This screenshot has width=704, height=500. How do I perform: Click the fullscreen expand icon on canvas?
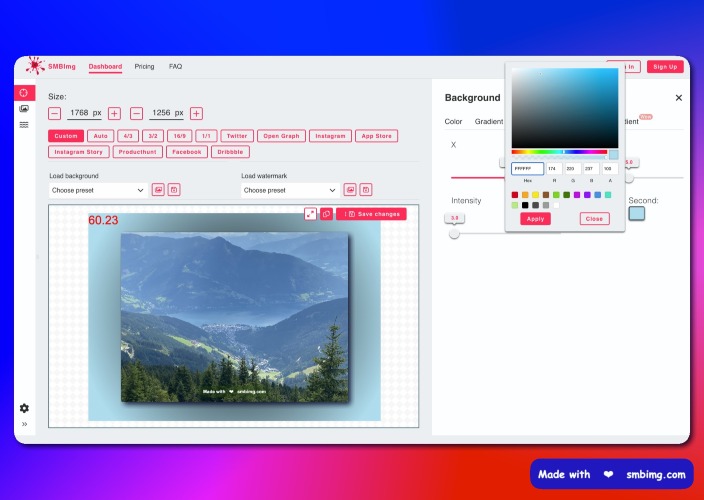pos(310,214)
